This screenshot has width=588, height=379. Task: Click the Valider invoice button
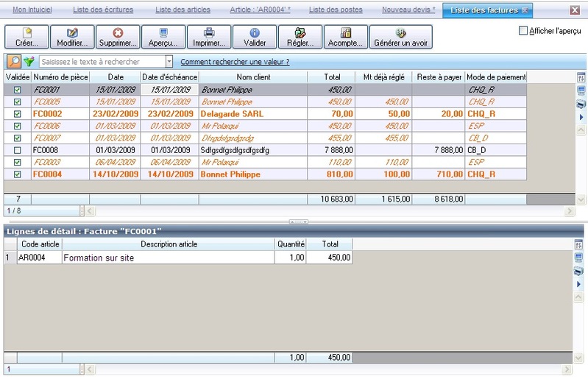click(255, 37)
